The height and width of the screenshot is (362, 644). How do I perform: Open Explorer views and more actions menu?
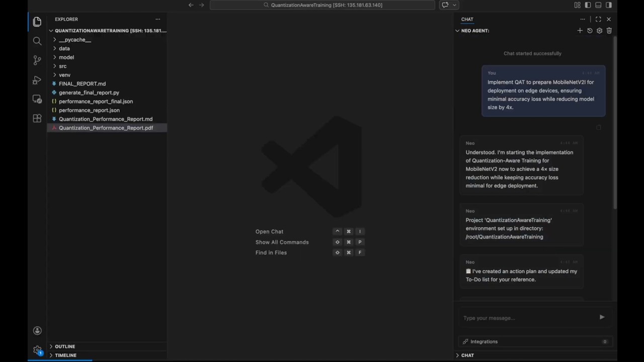coord(158,19)
